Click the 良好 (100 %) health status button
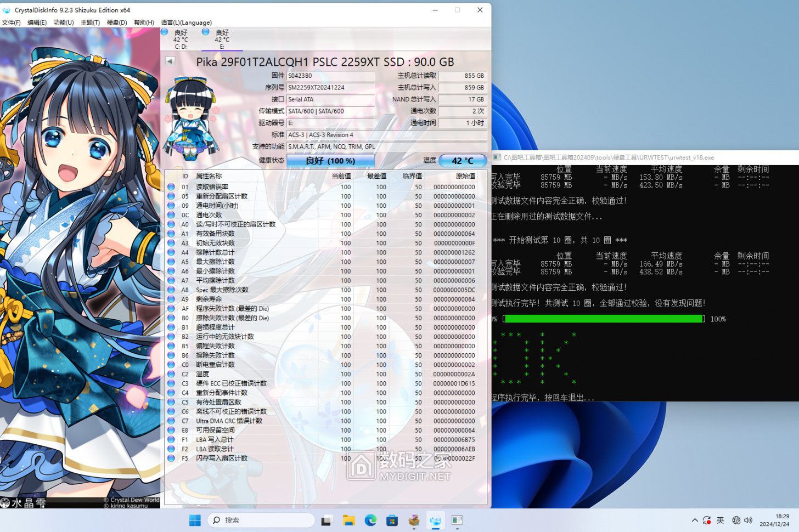799x532 pixels. pyautogui.click(x=330, y=161)
